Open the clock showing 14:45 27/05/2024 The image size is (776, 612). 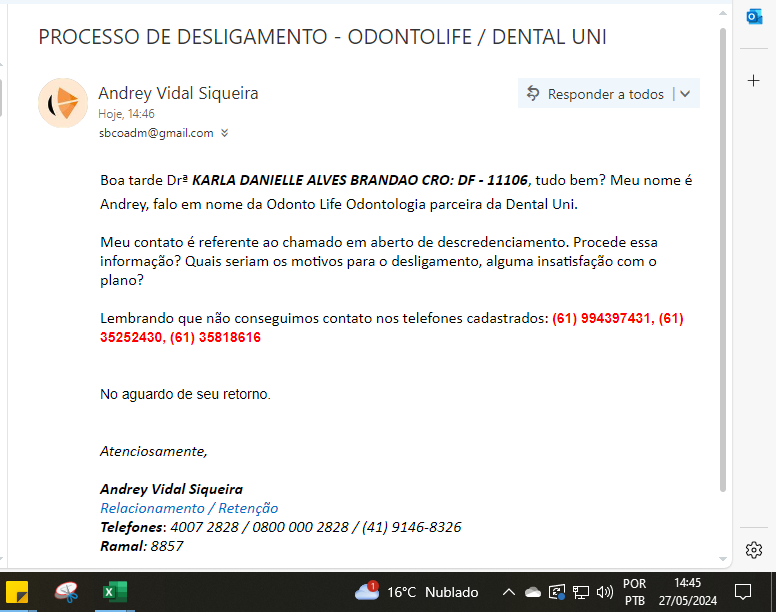tap(687, 592)
